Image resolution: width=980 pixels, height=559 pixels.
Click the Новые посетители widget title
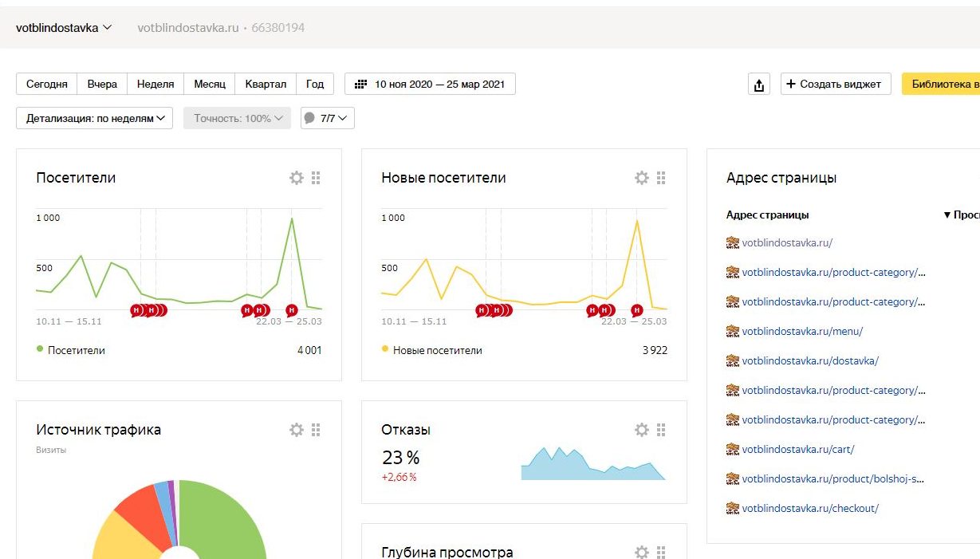click(443, 178)
